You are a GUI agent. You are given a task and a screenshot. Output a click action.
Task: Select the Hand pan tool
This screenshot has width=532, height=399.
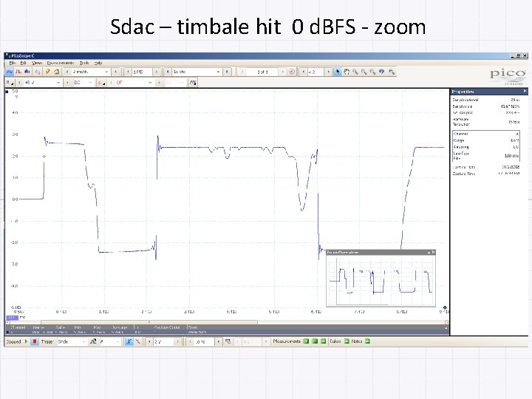347,72
